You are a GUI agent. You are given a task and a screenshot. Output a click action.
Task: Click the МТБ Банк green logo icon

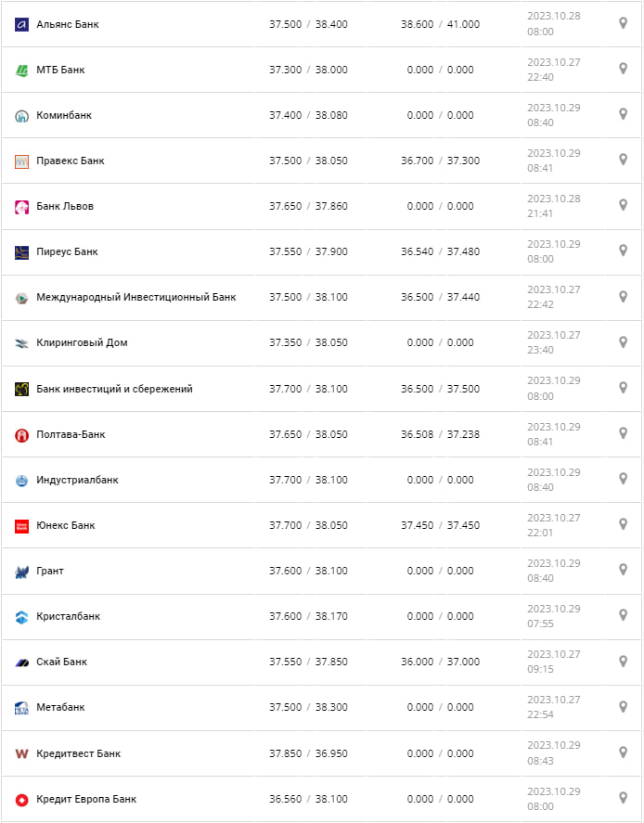point(22,70)
